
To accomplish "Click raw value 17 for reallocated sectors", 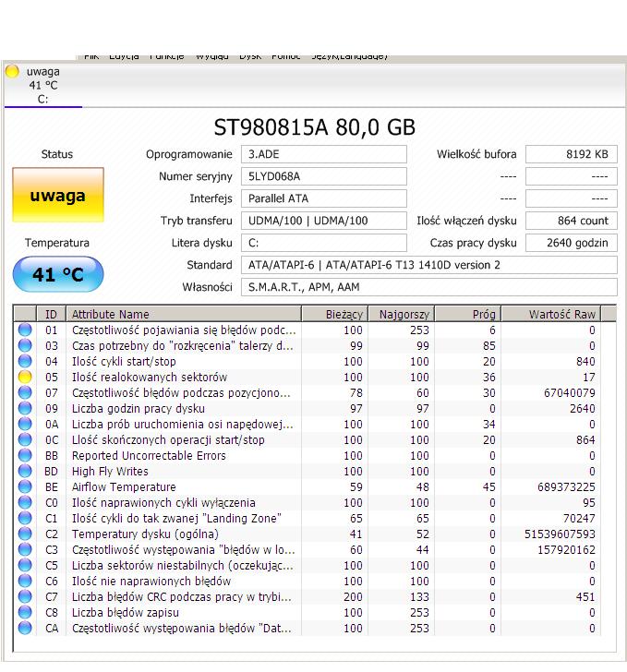I will [x=588, y=378].
